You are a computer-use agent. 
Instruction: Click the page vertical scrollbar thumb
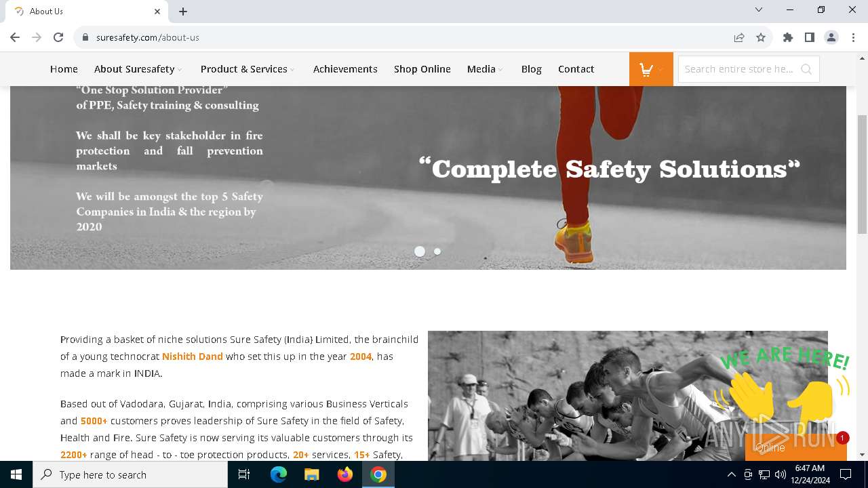click(862, 175)
